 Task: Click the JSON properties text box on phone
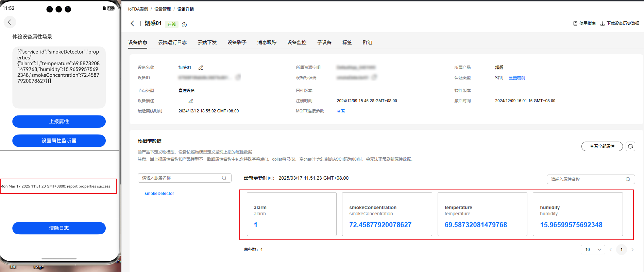(59, 77)
